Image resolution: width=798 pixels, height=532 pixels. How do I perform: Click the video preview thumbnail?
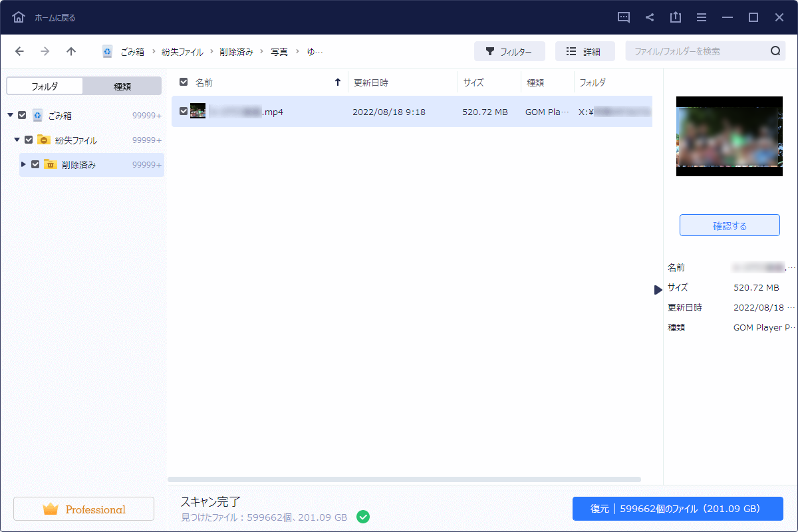tap(729, 136)
